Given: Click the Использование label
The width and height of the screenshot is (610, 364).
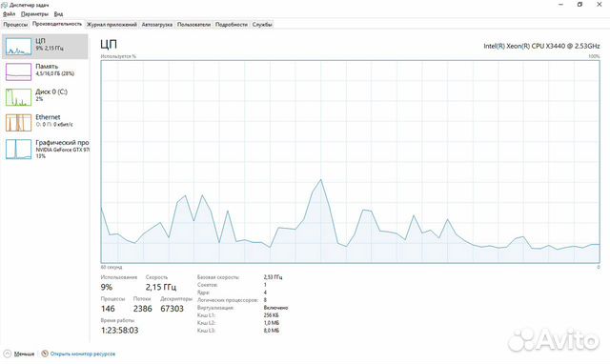Looking at the screenshot, I should pos(119,277).
